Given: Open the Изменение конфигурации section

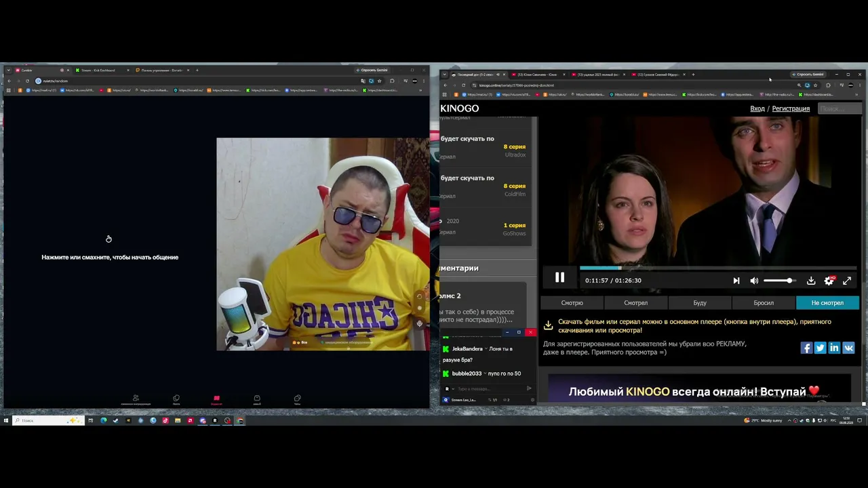Looking at the screenshot, I should click(x=136, y=400).
